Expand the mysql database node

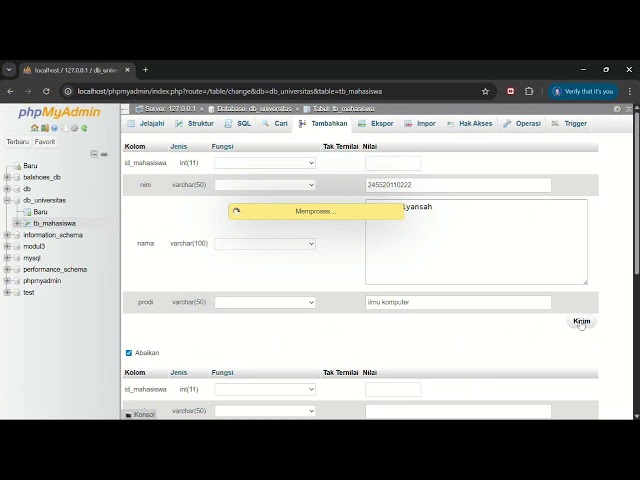7,258
